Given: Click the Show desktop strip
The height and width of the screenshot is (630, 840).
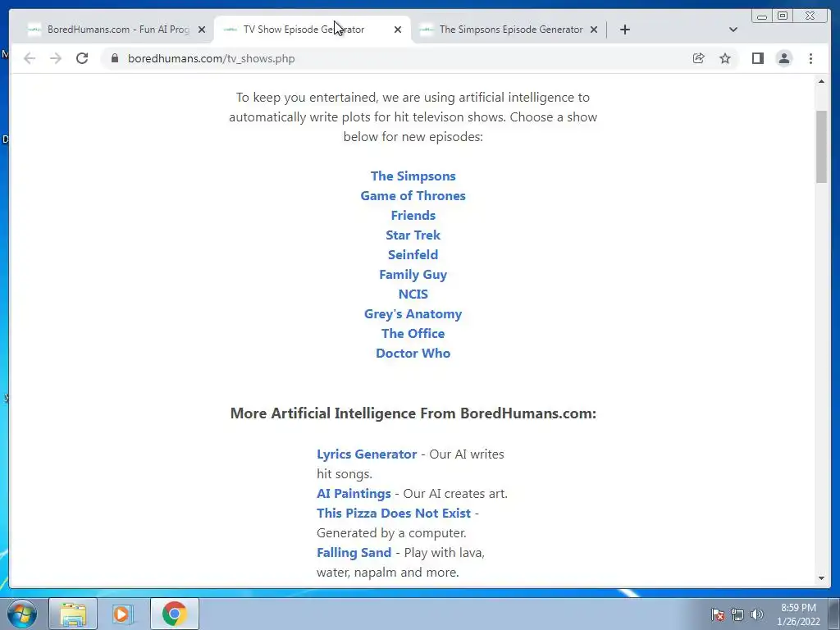Looking at the screenshot, I should pos(834,614).
